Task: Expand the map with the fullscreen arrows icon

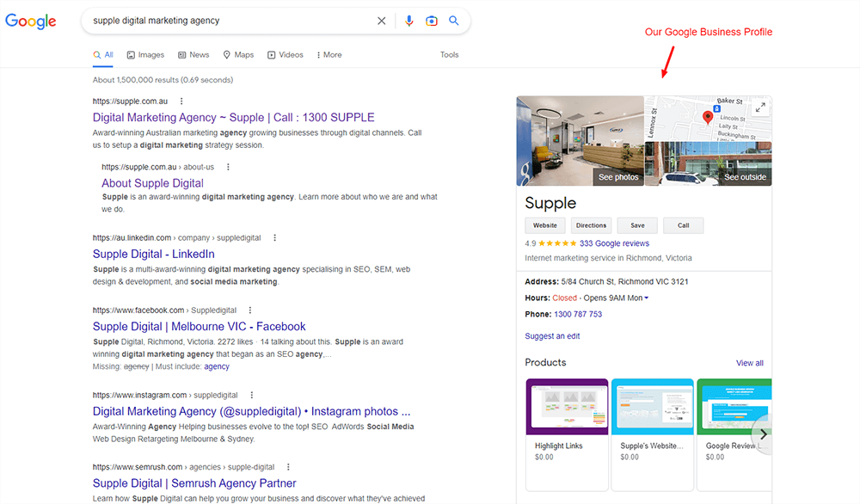Action: pos(760,108)
